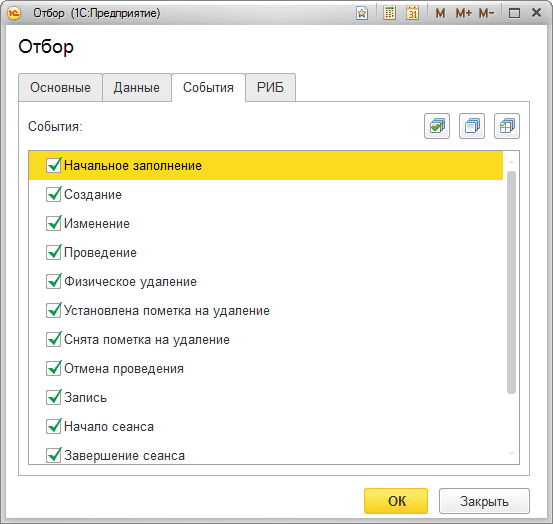Open the calculator icon in title bar
The width and height of the screenshot is (553, 524).
click(x=389, y=13)
